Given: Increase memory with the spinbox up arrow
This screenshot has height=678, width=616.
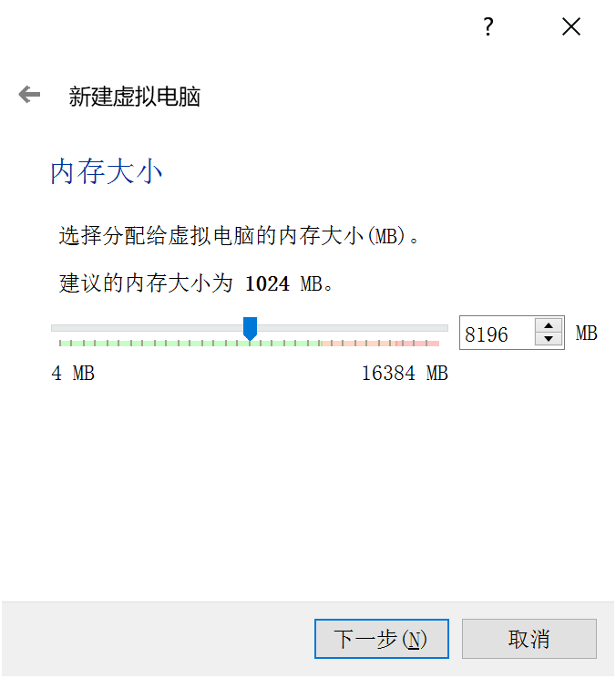Looking at the screenshot, I should tap(549, 325).
